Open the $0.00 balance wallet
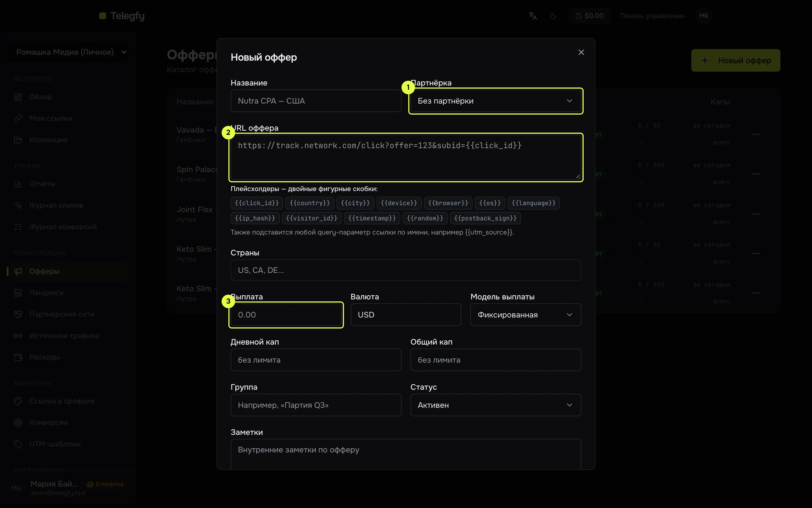 pyautogui.click(x=590, y=16)
